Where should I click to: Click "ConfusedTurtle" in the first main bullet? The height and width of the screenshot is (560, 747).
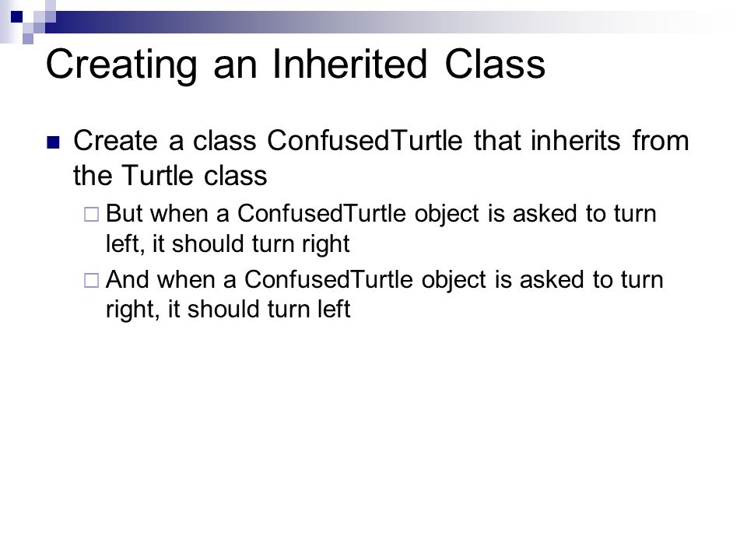(x=364, y=141)
